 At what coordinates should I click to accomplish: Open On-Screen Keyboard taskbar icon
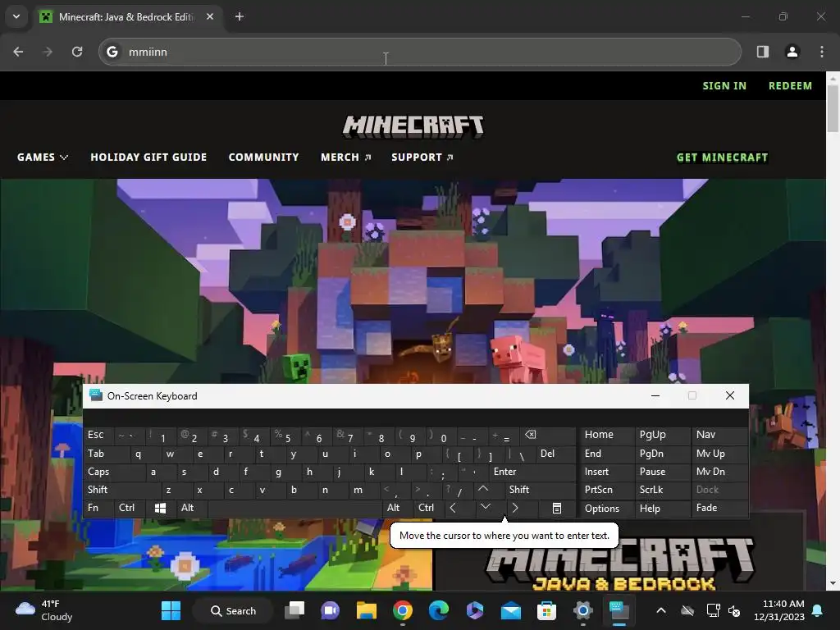[619, 610]
